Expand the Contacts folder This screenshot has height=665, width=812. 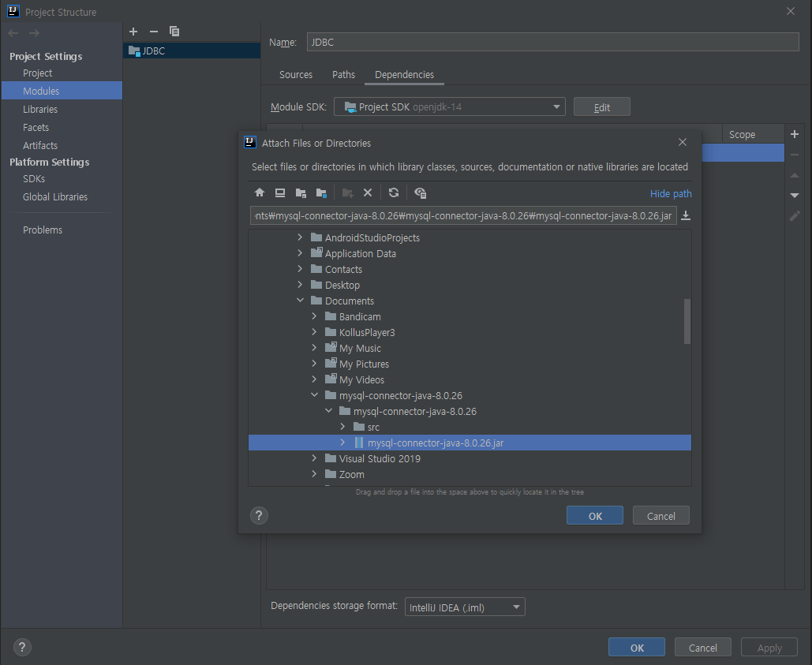click(300, 269)
